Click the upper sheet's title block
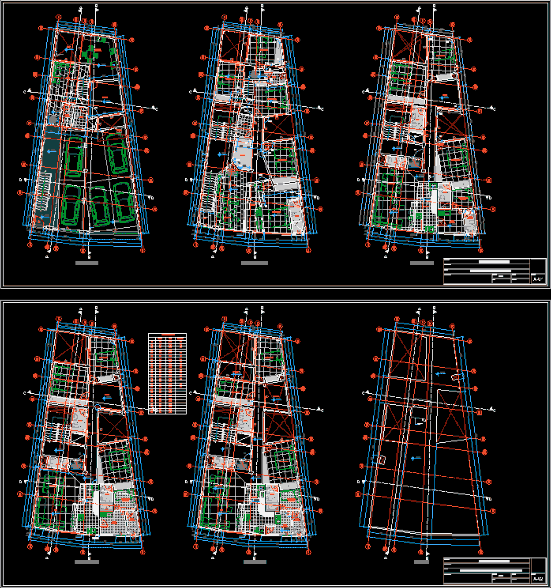The image size is (551, 588). [495, 271]
